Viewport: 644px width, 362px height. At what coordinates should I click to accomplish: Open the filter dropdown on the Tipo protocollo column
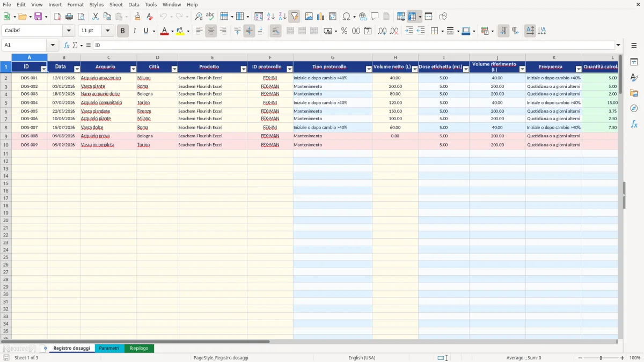[369, 69]
